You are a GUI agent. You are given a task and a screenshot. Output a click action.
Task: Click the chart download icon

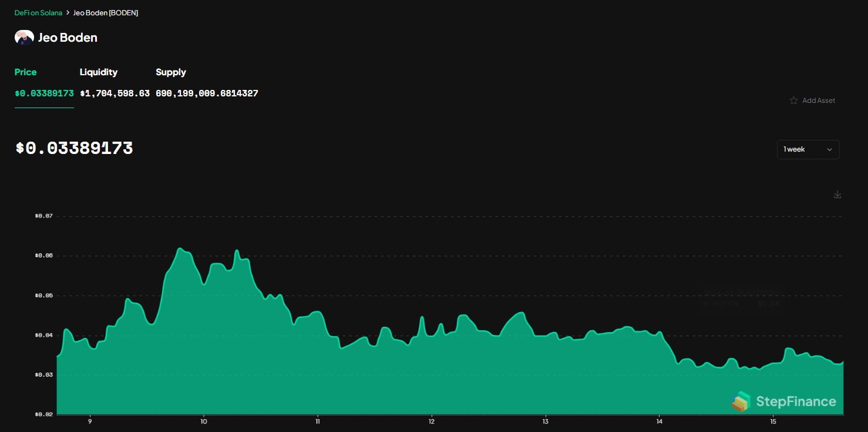[837, 194]
